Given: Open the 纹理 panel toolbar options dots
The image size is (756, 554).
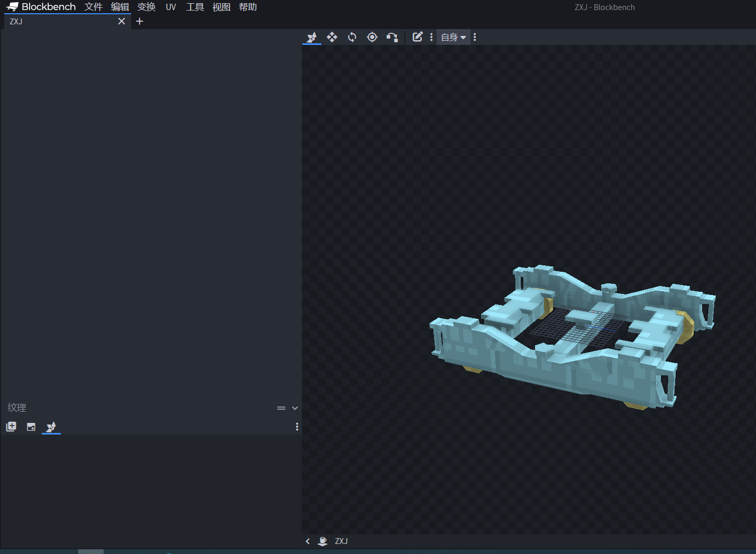Looking at the screenshot, I should [297, 427].
